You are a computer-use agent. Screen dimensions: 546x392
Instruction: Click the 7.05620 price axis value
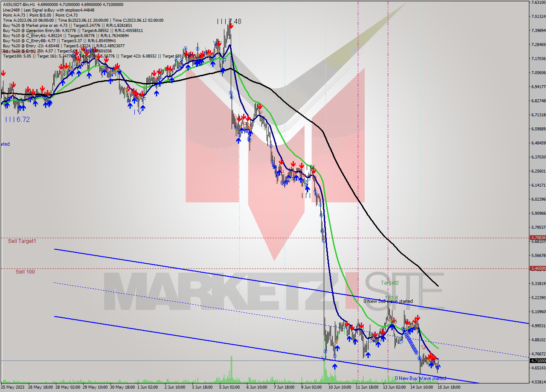coord(539,73)
